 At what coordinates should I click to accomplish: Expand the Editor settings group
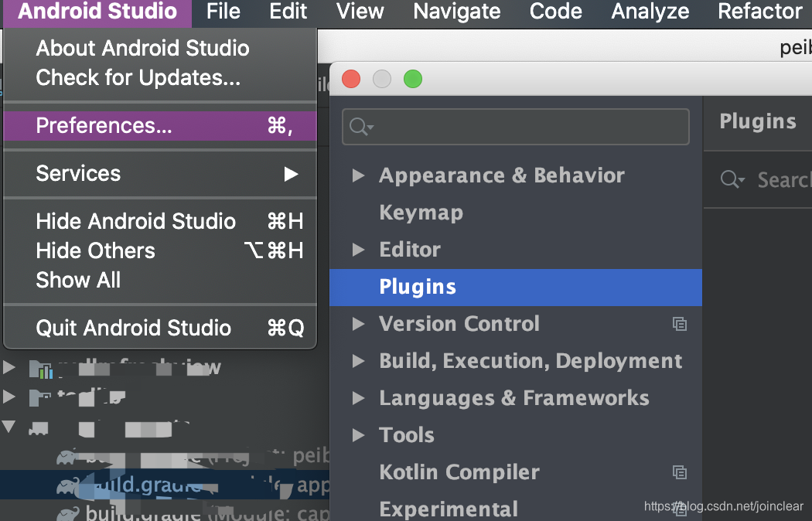[x=358, y=250]
